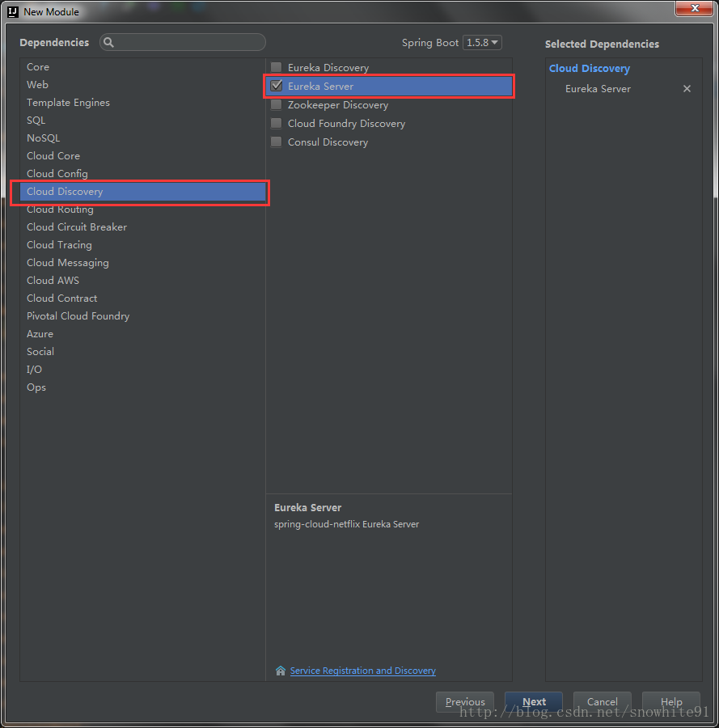719x728 pixels.
Task: Select the Eureka Discovery label text
Action: pos(328,68)
